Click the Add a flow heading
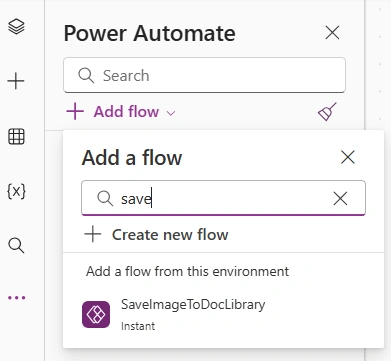Image resolution: width=391 pixels, height=361 pixels. [132, 157]
